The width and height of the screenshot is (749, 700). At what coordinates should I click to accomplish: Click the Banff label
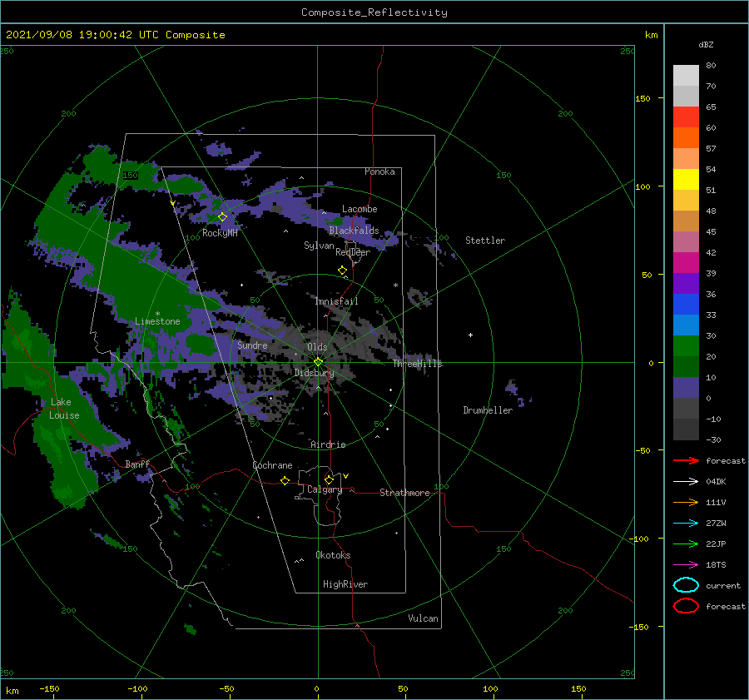point(137,464)
